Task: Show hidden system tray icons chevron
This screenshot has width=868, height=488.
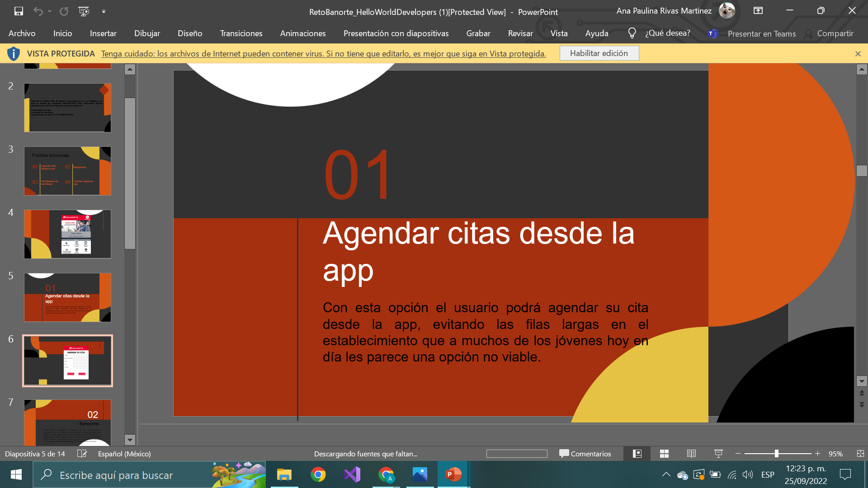Action: click(666, 474)
